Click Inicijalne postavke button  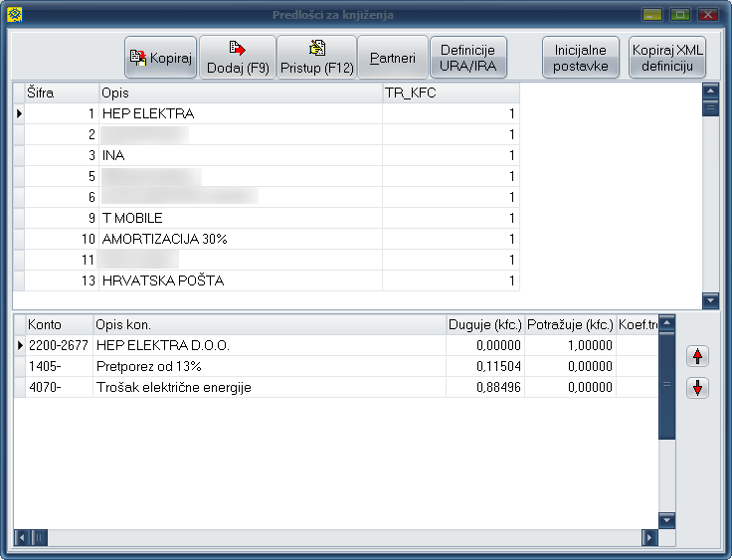click(581, 58)
